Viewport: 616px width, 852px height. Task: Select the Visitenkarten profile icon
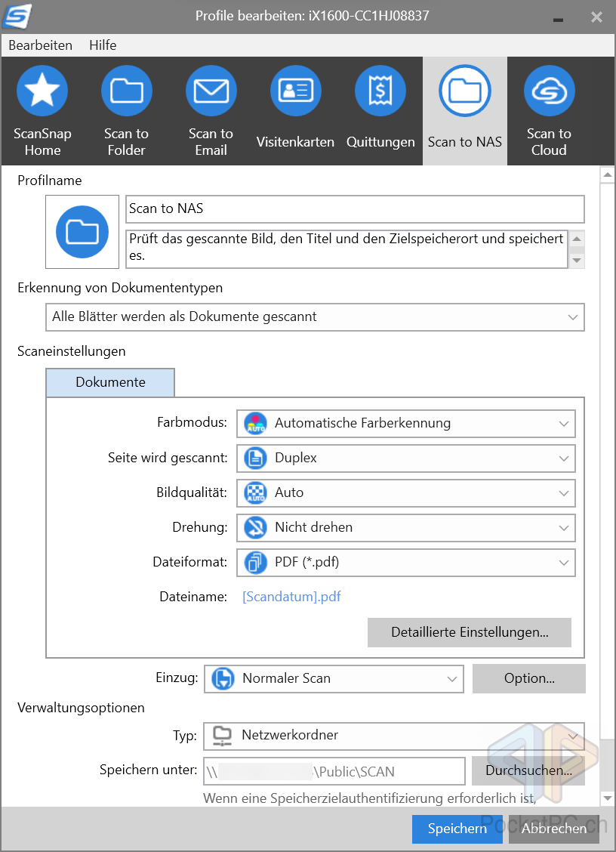point(295,91)
